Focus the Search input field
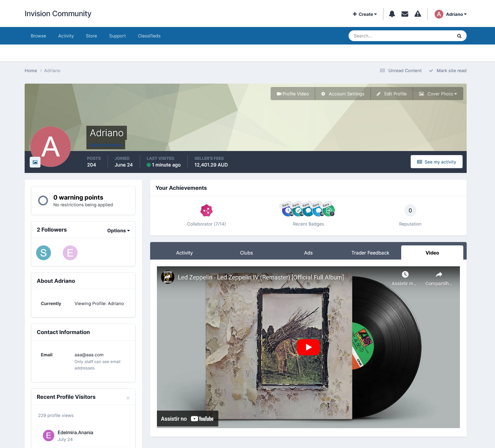The width and height of the screenshot is (495, 448). coord(402,36)
